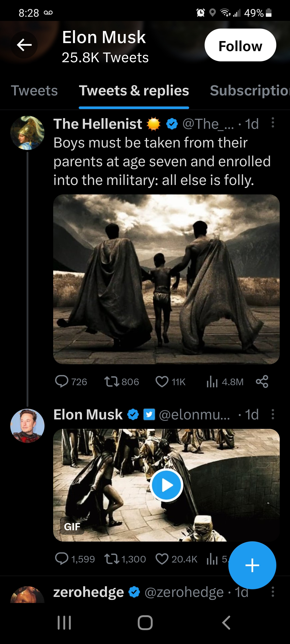The image size is (290, 644).
Task: Like Elon Musk's GIF reply
Action: point(162,559)
